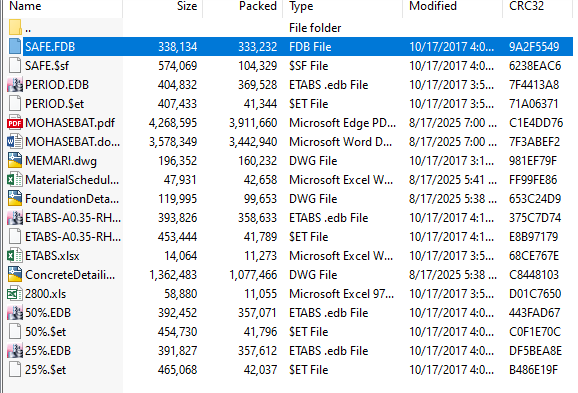Click the '..' parent folder entry
Screen dimensions: 578x393
28,28
